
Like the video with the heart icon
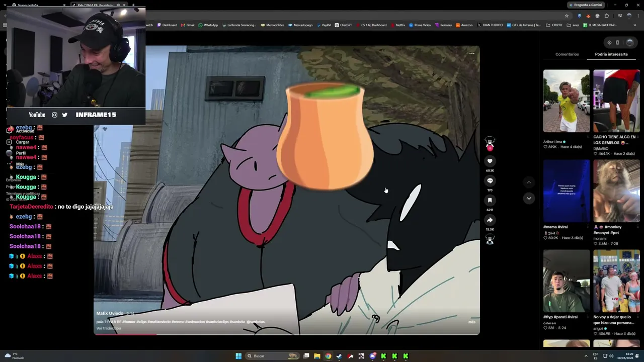point(490,161)
